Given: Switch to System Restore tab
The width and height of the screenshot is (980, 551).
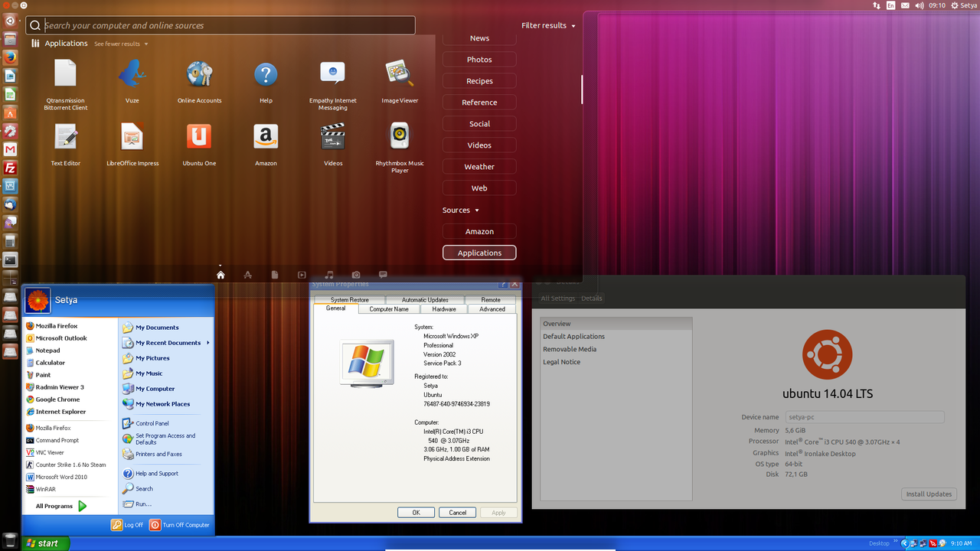Looking at the screenshot, I should point(350,300).
